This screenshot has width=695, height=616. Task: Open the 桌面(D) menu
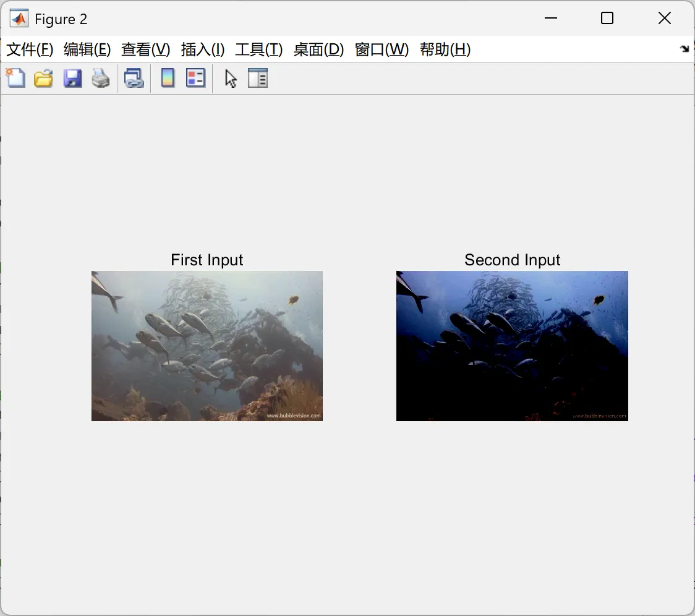(x=318, y=49)
